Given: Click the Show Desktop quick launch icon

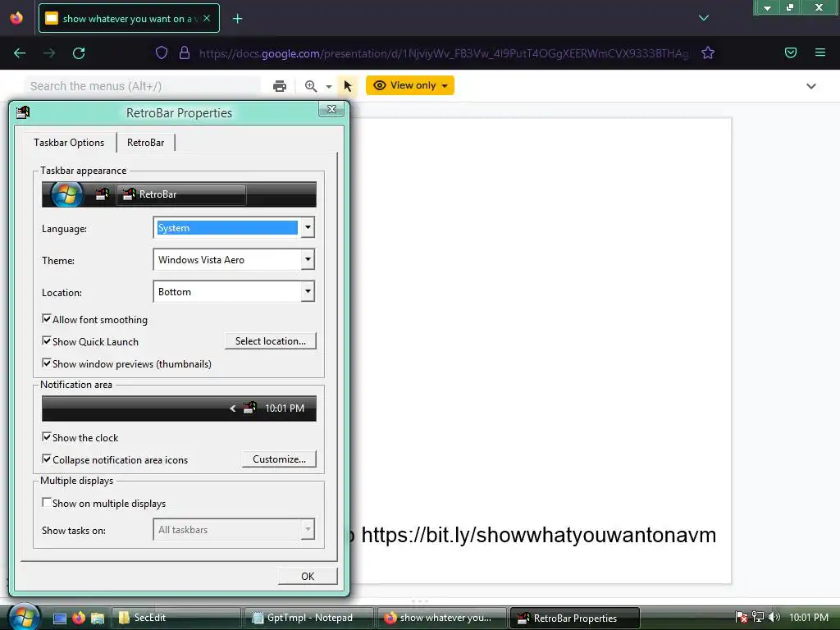Looking at the screenshot, I should [59, 619].
